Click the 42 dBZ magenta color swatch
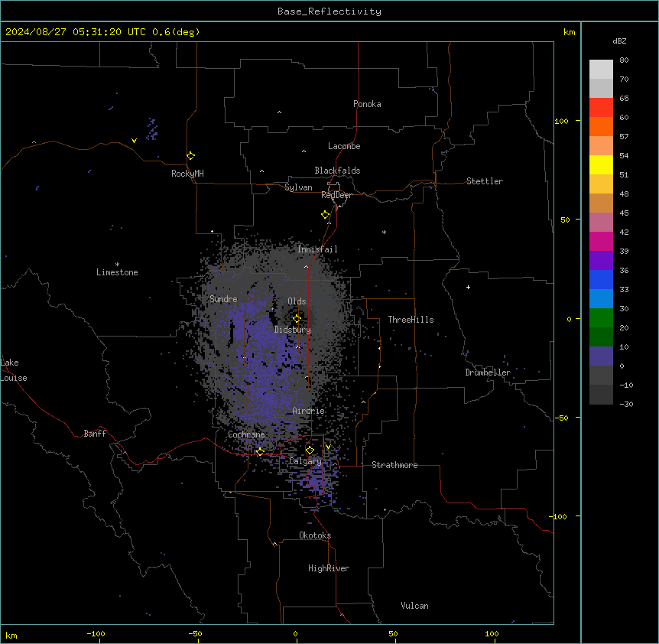This screenshot has width=659, height=644. coord(601,241)
